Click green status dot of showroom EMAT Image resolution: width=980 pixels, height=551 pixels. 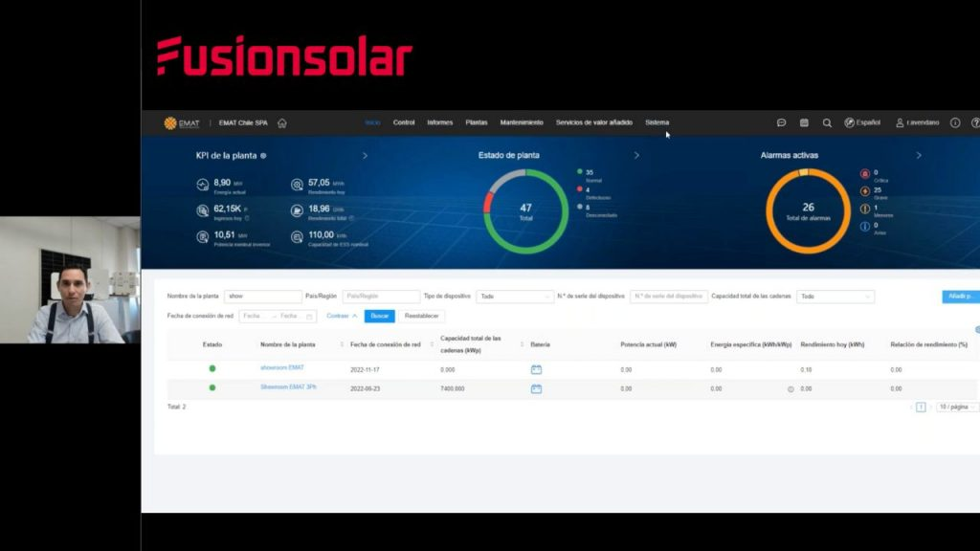click(212, 368)
